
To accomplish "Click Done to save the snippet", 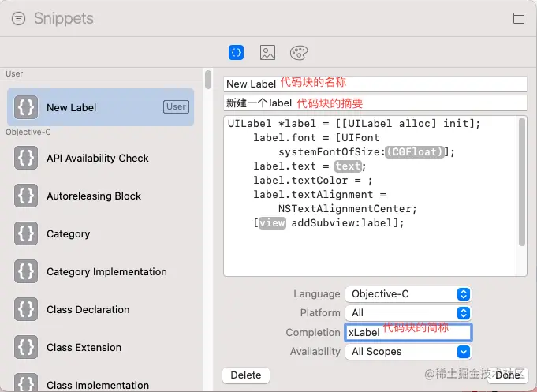I will point(508,375).
